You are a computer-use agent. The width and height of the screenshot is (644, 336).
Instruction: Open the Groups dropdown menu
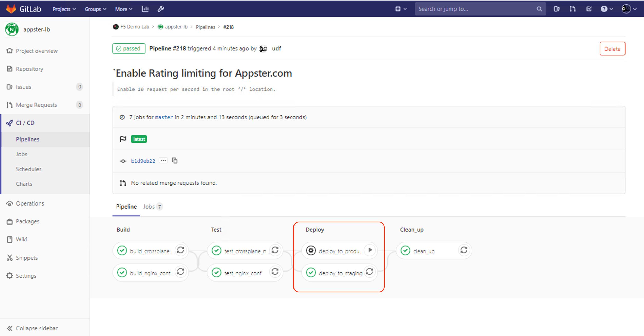pyautogui.click(x=95, y=9)
